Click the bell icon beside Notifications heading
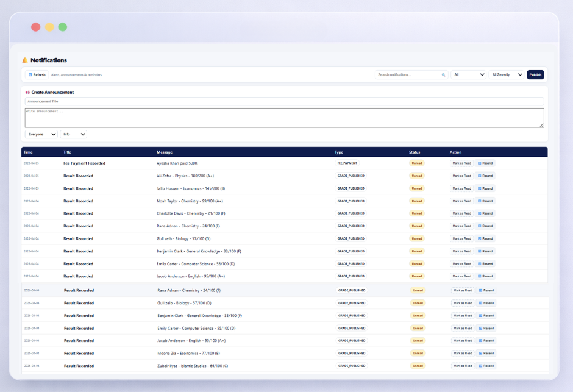 25,60
